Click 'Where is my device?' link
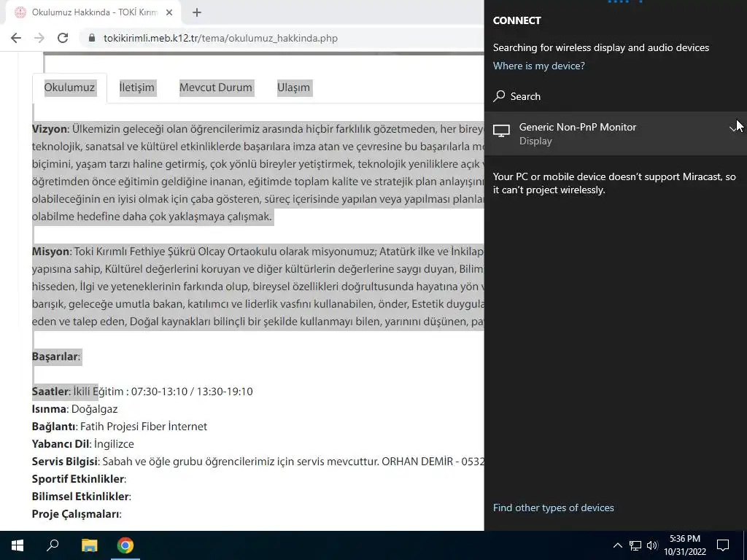This screenshot has width=747, height=560. tap(539, 66)
